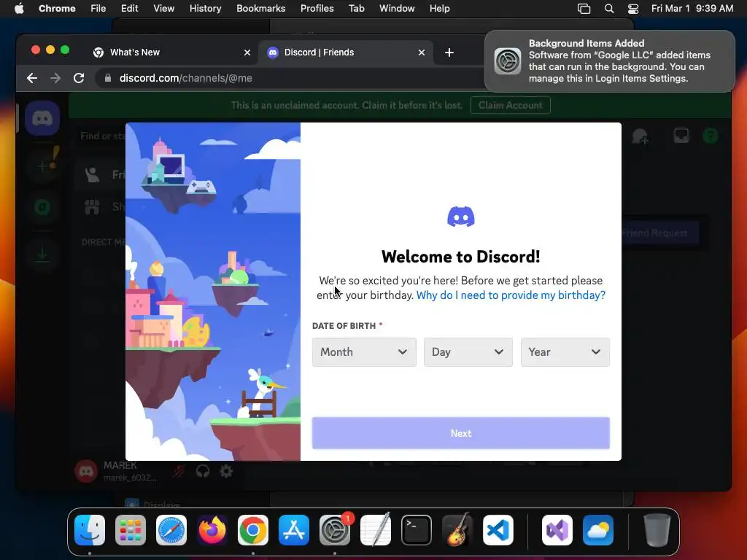Screen dimensions: 747x560
Task: Open the Inbox icon in header
Action: pos(681,136)
